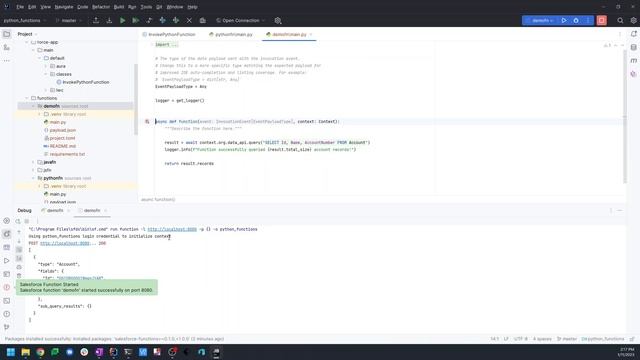The image size is (640, 360).
Task: Click the gear-search icon next to Open Connection
Action: [x=278, y=20]
